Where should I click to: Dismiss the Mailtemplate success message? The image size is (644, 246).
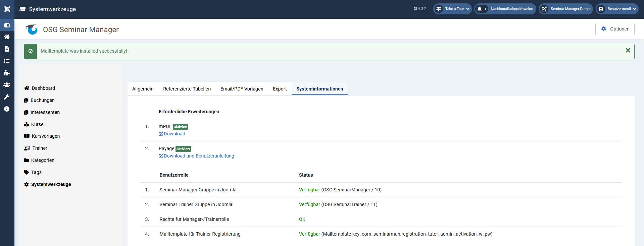click(628, 50)
